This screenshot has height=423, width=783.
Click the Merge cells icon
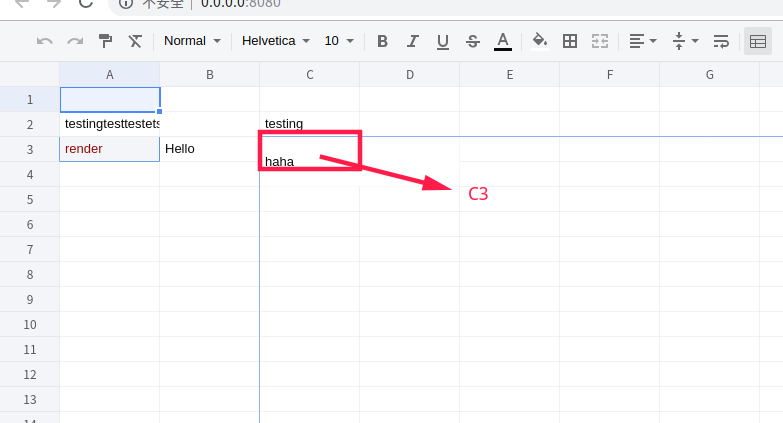coord(600,41)
